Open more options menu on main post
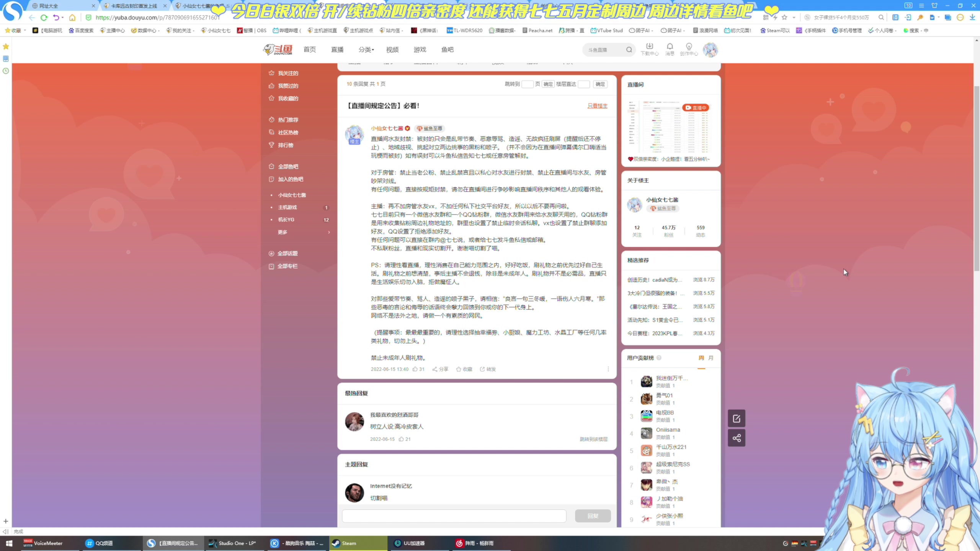This screenshot has height=551, width=980. [x=608, y=369]
